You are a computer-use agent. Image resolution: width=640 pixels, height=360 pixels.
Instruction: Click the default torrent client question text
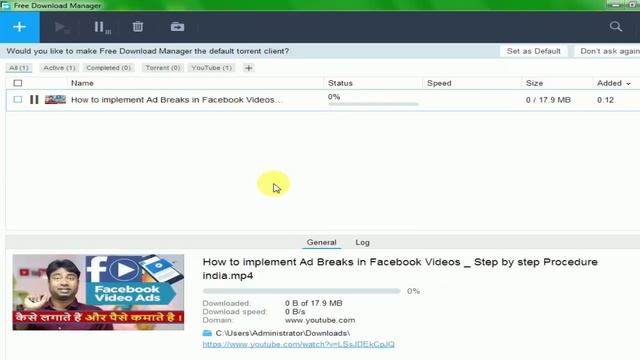148,51
